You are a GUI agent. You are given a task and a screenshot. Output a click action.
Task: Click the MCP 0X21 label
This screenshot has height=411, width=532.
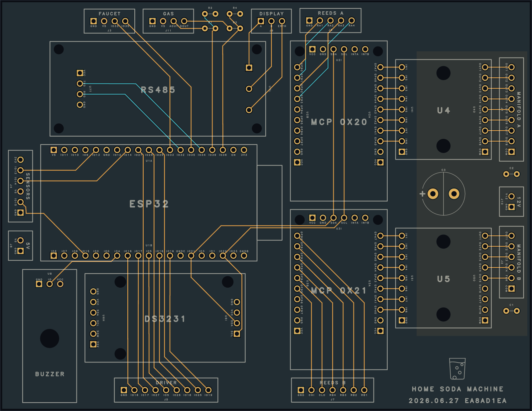(x=339, y=291)
